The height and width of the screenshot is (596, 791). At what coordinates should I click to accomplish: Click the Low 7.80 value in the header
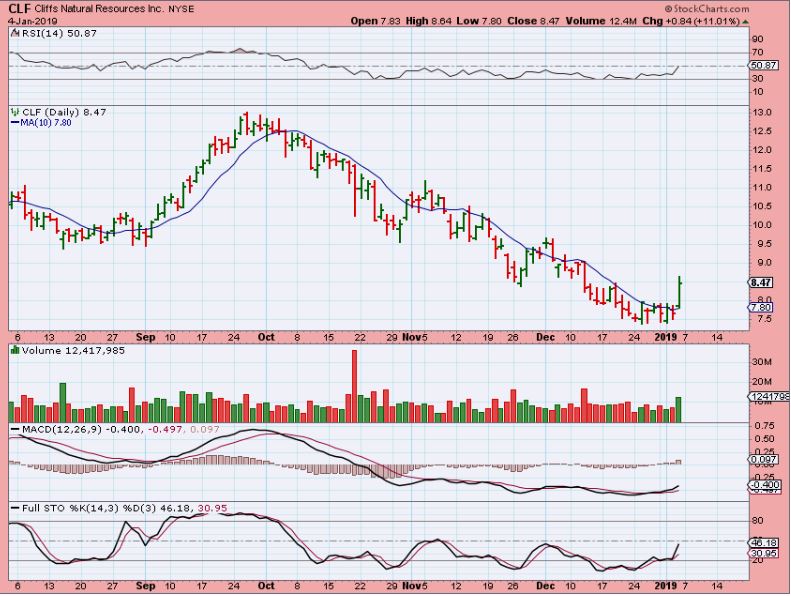click(479, 21)
